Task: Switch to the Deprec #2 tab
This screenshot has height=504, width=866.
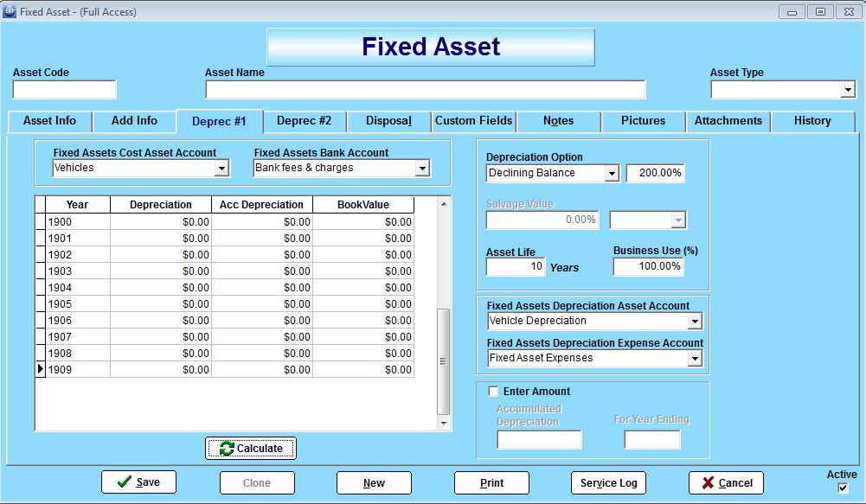Action: tap(305, 121)
